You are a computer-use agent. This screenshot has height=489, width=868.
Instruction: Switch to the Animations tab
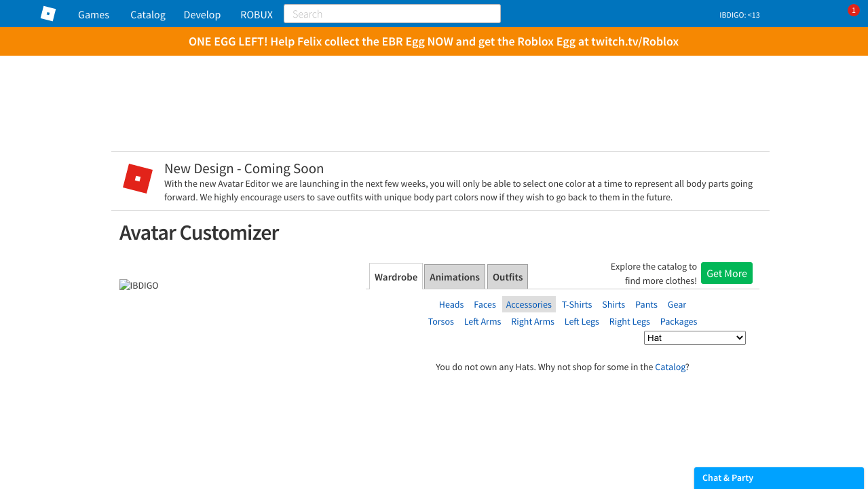(454, 277)
